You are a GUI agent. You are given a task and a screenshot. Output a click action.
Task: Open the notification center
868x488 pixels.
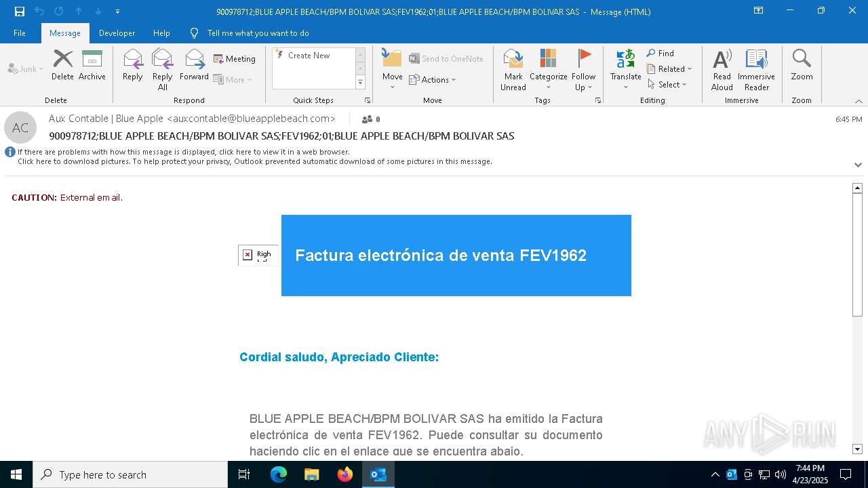coord(846,474)
